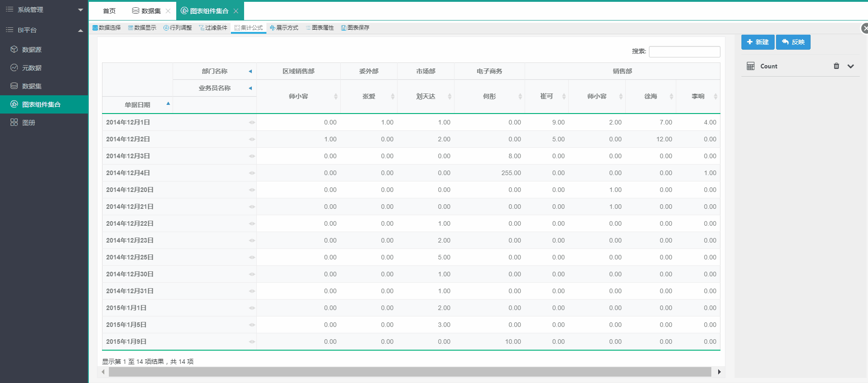Open 数据源 in the sidebar
868x383 pixels.
coord(32,50)
